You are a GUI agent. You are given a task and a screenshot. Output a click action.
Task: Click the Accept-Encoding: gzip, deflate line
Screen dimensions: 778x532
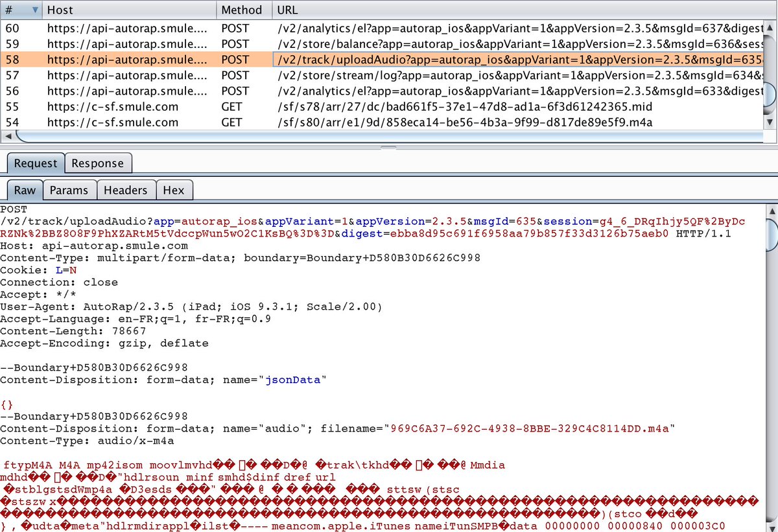(x=104, y=343)
